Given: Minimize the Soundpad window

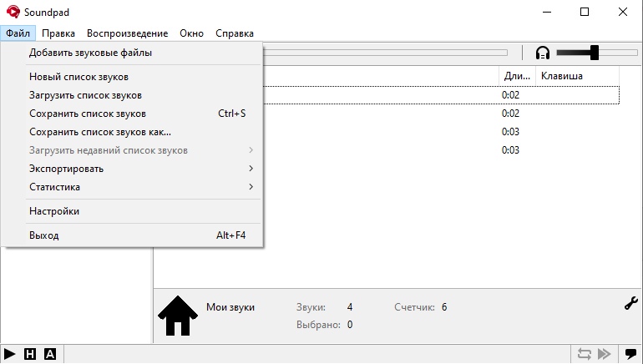Looking at the screenshot, I should (x=547, y=12).
